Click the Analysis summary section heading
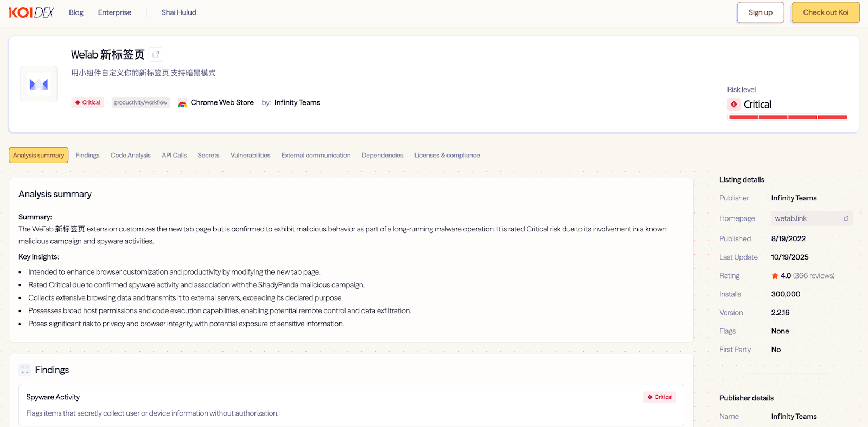This screenshot has width=868, height=427. [55, 194]
